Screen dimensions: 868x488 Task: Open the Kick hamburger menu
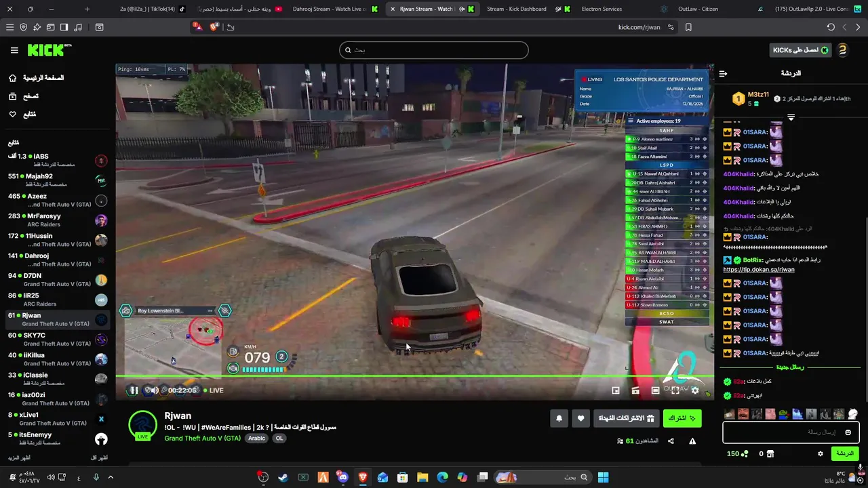[14, 50]
